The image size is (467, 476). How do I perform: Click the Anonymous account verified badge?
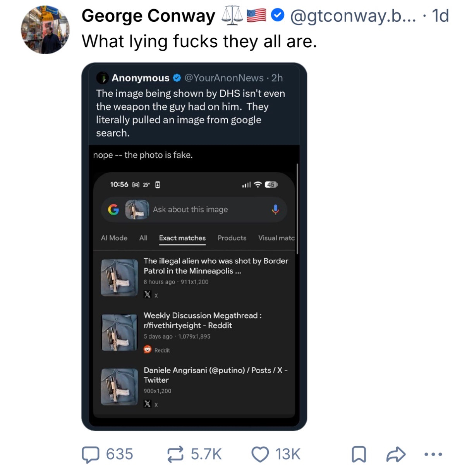pos(177,78)
